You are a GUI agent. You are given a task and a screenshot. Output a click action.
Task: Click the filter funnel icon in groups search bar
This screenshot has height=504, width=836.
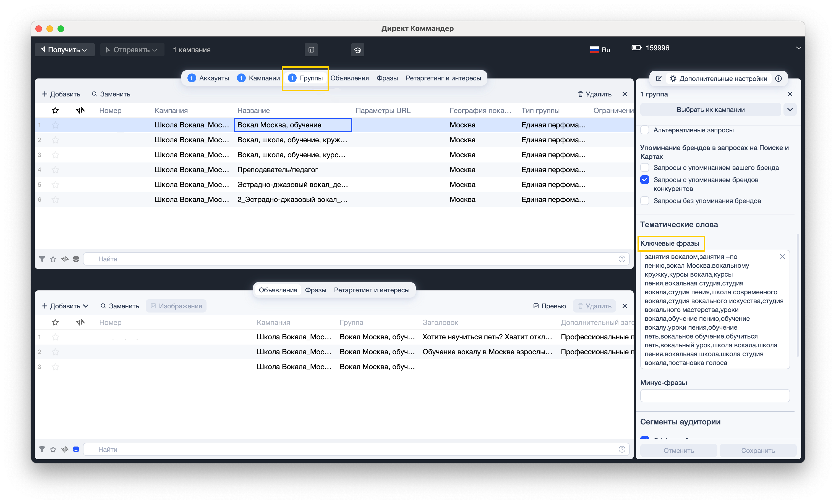pyautogui.click(x=42, y=259)
